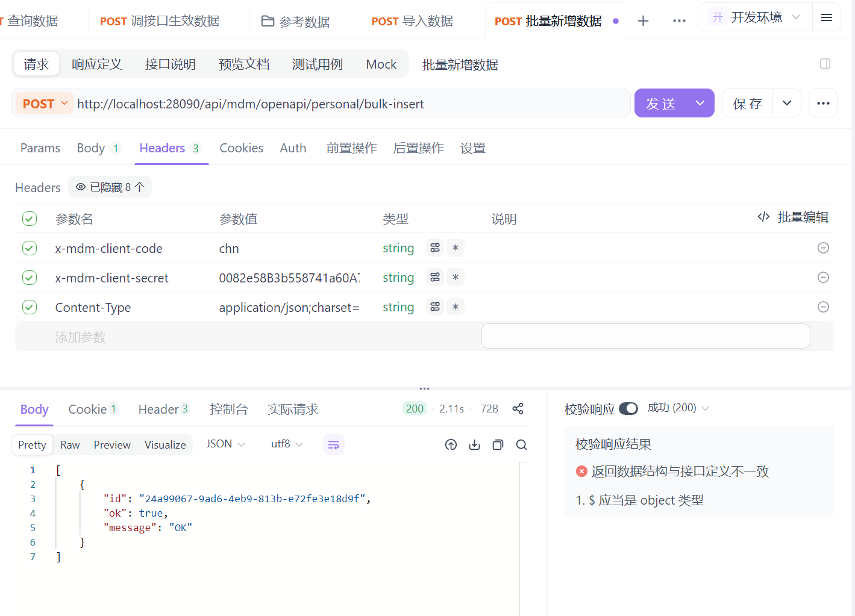This screenshot has height=616, width=855.
Task: Open the POST method dropdown
Action: (45, 104)
